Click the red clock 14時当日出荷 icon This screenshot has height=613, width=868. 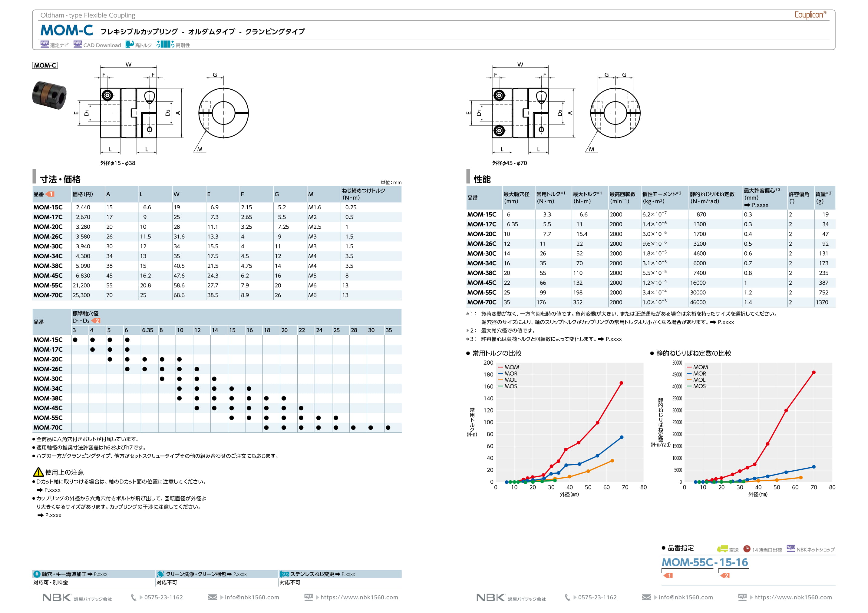click(x=747, y=549)
